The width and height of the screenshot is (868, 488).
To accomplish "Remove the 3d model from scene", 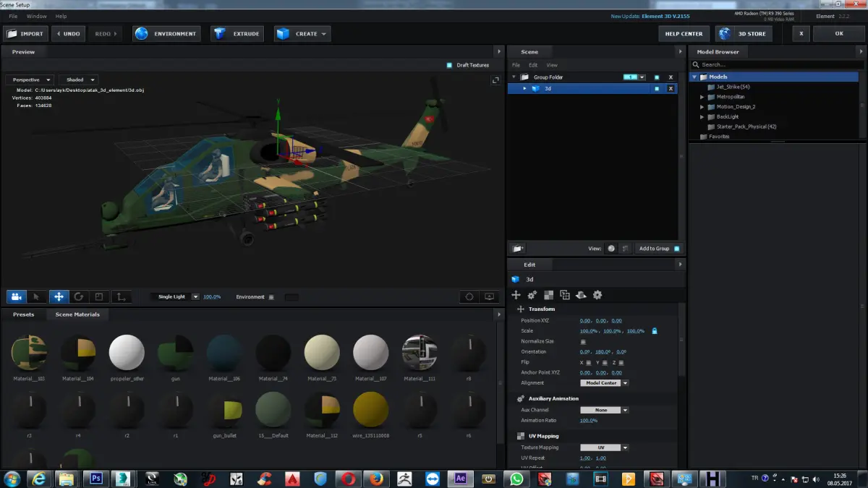I will click(671, 88).
